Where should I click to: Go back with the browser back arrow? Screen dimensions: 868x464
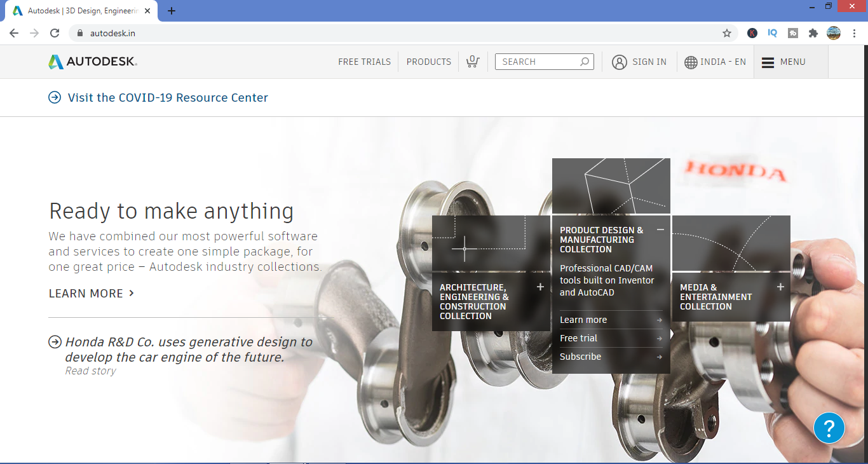click(14, 33)
